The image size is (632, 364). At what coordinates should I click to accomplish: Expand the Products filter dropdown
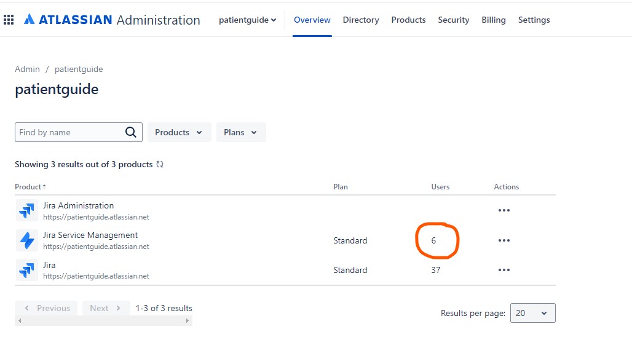point(179,132)
